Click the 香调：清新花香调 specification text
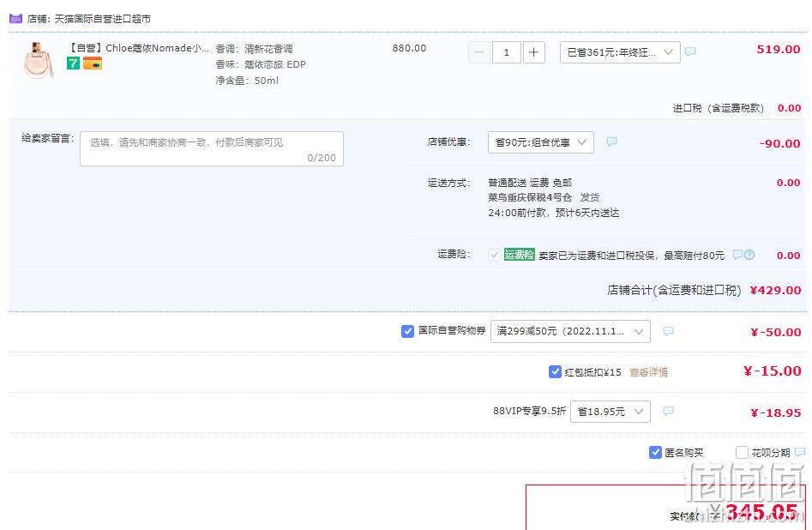This screenshot has height=530, width=812. (x=254, y=49)
